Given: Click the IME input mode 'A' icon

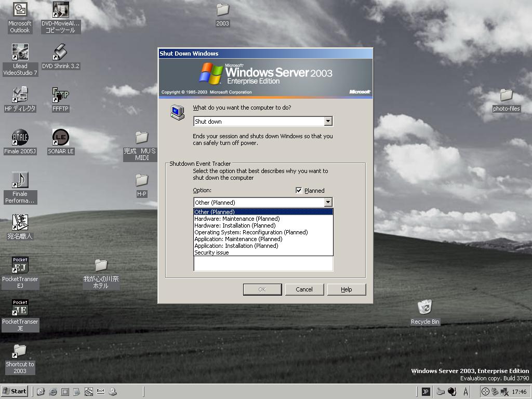Looking at the screenshot, I should point(465,392).
